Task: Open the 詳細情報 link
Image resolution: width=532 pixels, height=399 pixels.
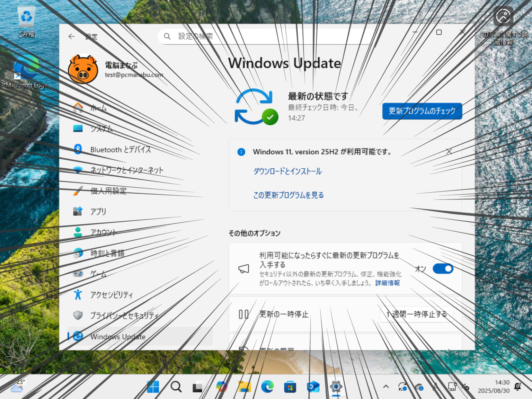Action: click(388, 283)
